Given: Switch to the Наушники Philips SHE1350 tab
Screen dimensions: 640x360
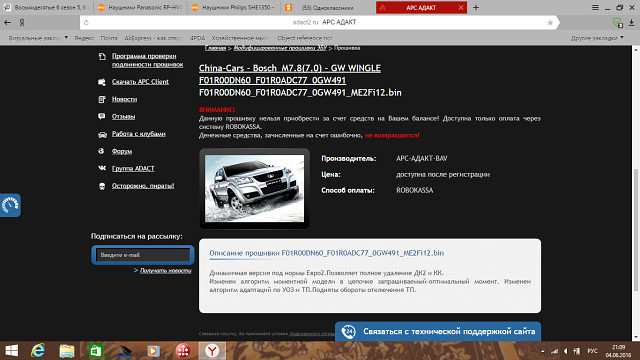Looking at the screenshot, I should (x=233, y=7).
